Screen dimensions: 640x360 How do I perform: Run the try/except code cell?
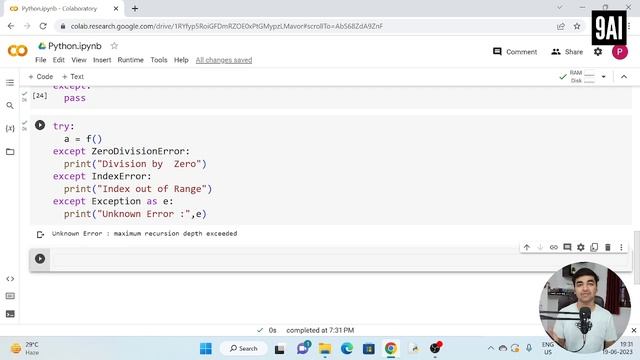(x=40, y=125)
